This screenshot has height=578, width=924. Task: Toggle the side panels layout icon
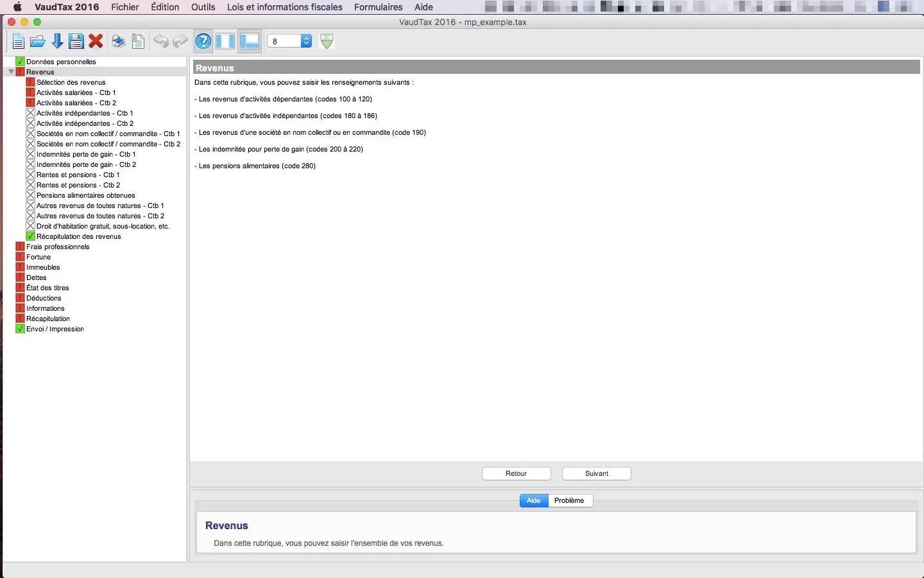(225, 42)
